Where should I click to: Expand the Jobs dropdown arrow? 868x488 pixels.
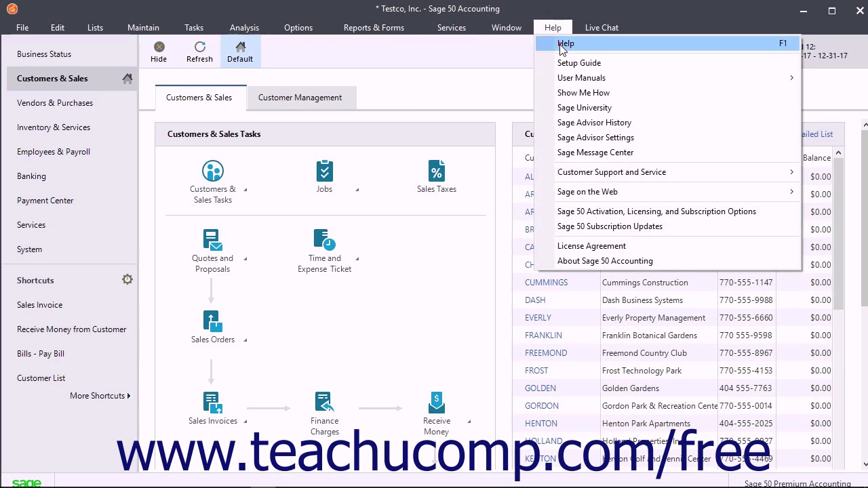click(357, 190)
